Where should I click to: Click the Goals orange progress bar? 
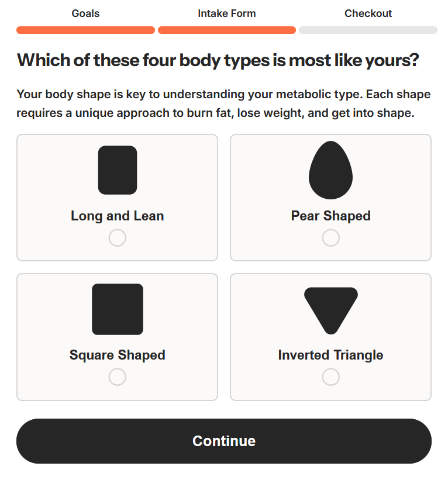click(85, 30)
